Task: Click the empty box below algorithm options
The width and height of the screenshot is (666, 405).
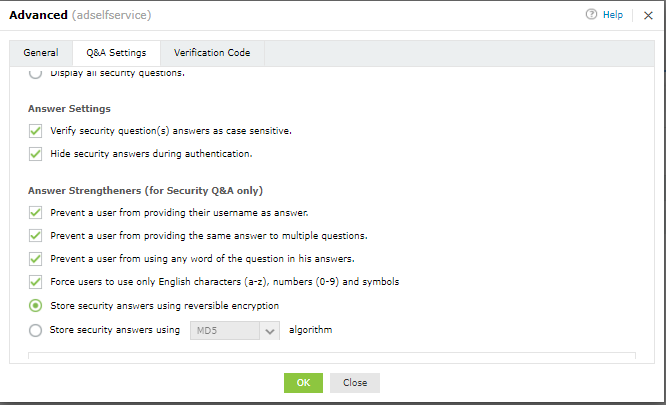Action: (331, 357)
